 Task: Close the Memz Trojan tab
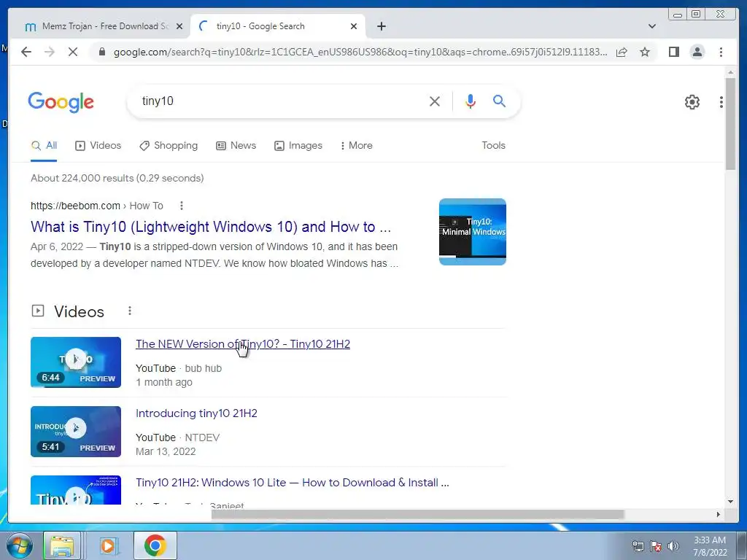pyautogui.click(x=179, y=26)
